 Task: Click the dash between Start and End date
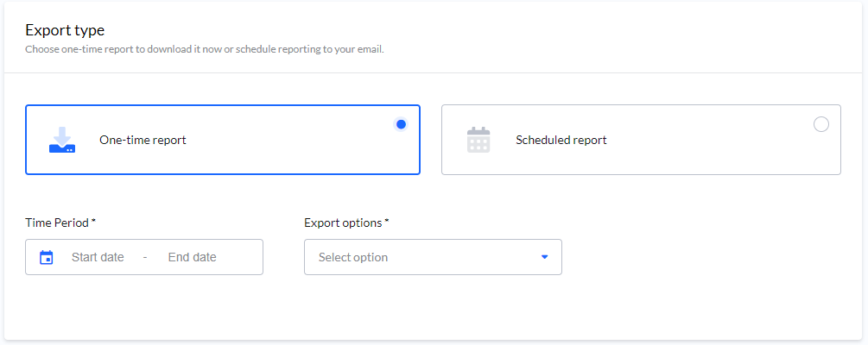(x=145, y=257)
